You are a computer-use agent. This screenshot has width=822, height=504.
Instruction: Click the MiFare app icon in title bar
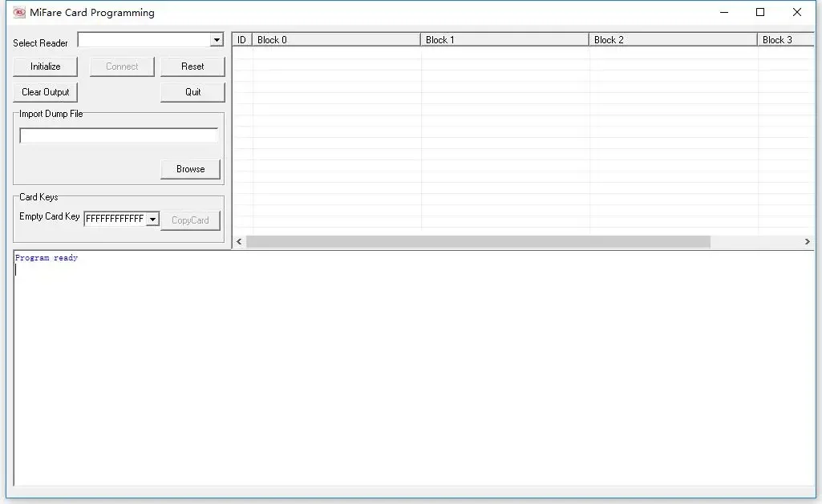[x=19, y=13]
